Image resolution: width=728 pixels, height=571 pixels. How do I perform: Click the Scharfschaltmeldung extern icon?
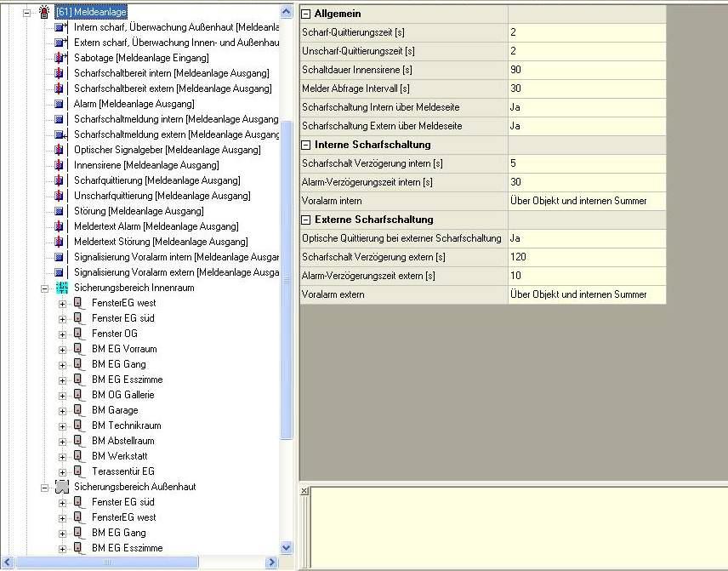click(x=60, y=134)
